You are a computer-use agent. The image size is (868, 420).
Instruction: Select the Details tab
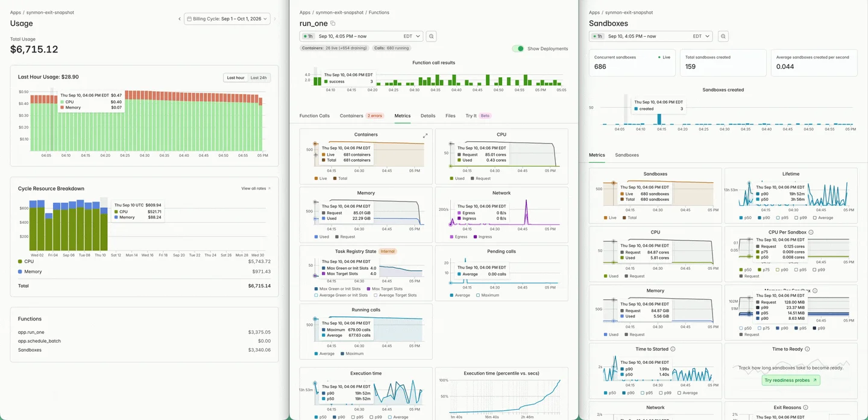coord(428,115)
